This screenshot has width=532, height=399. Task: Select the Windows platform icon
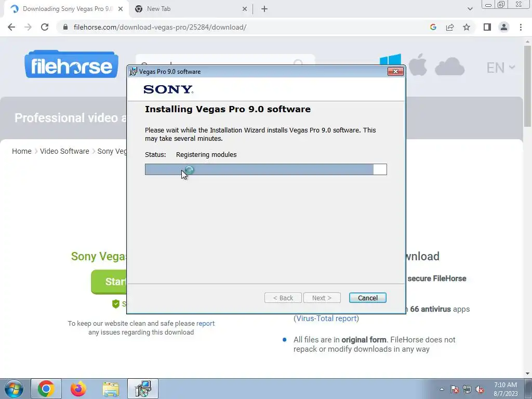pos(390,59)
